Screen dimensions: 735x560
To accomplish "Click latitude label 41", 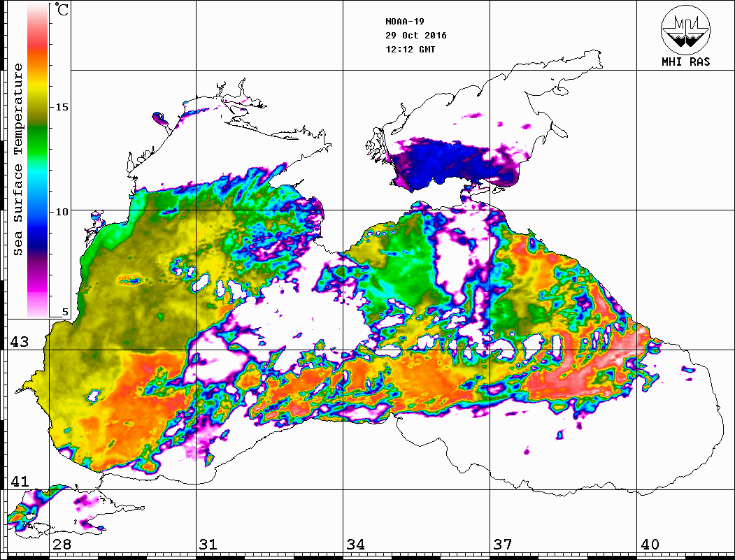I will [x=19, y=481].
